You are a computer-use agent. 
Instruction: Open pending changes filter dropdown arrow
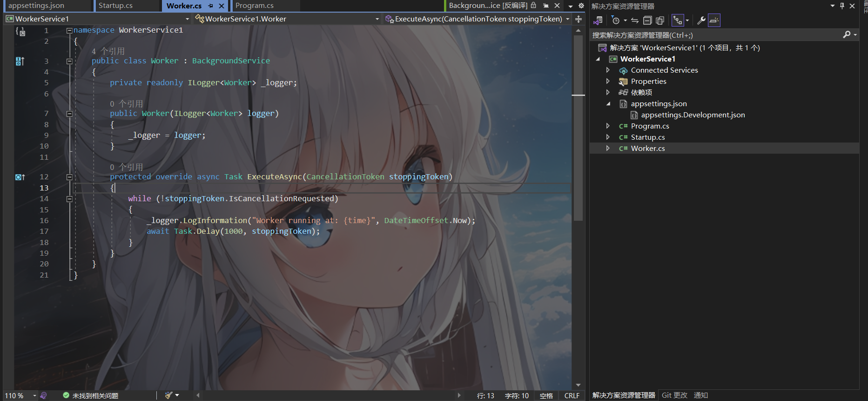coord(625,20)
